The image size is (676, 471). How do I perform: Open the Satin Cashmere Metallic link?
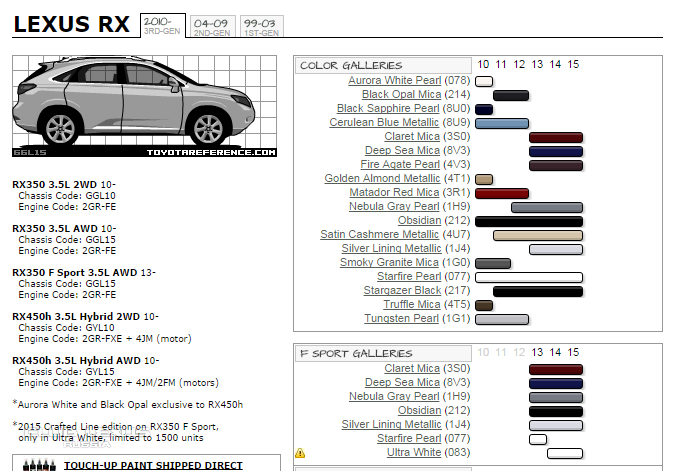[379, 234]
